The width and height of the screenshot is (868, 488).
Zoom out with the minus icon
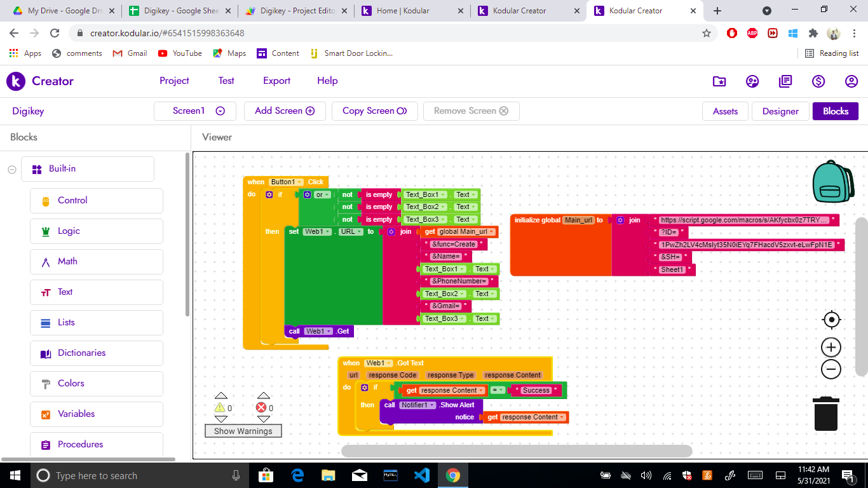tap(831, 369)
